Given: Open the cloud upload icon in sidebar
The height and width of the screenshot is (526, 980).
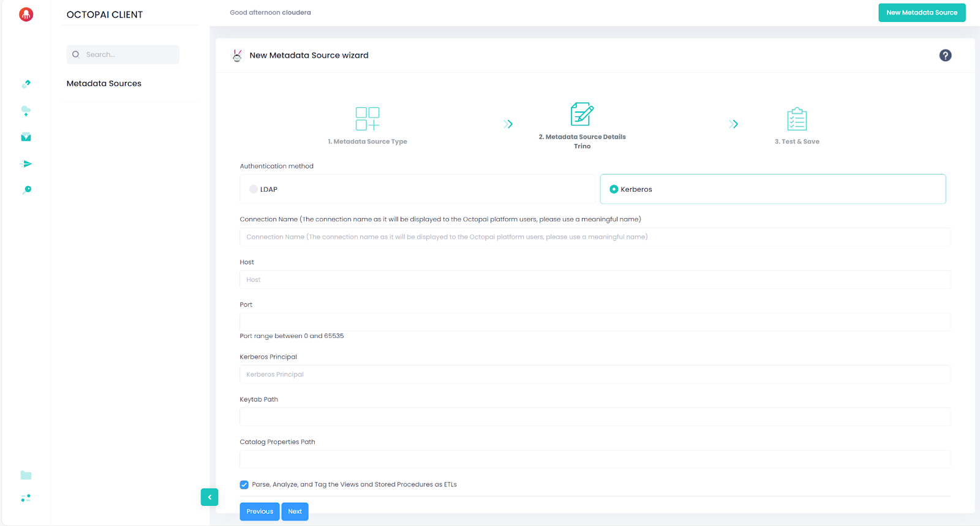Looking at the screenshot, I should (x=26, y=111).
